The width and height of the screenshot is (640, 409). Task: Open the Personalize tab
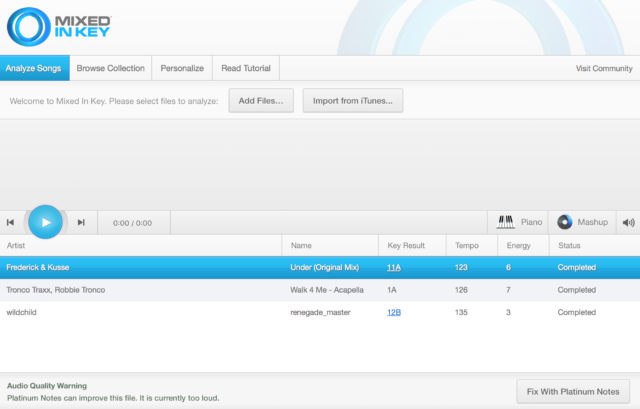click(182, 68)
